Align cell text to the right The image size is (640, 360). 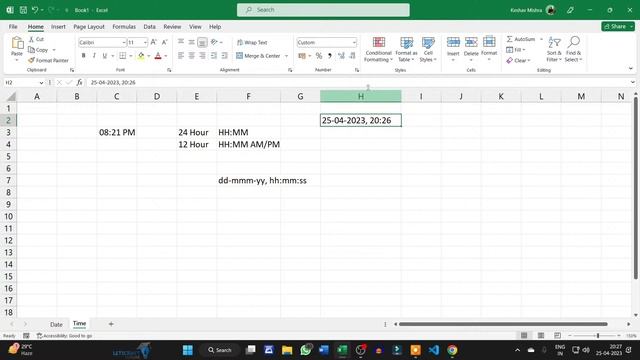click(x=202, y=56)
